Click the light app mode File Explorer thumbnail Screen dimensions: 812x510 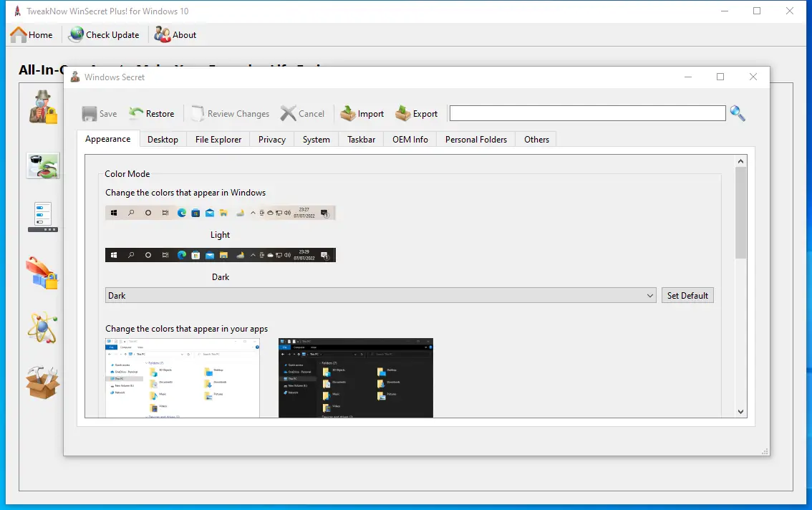183,377
